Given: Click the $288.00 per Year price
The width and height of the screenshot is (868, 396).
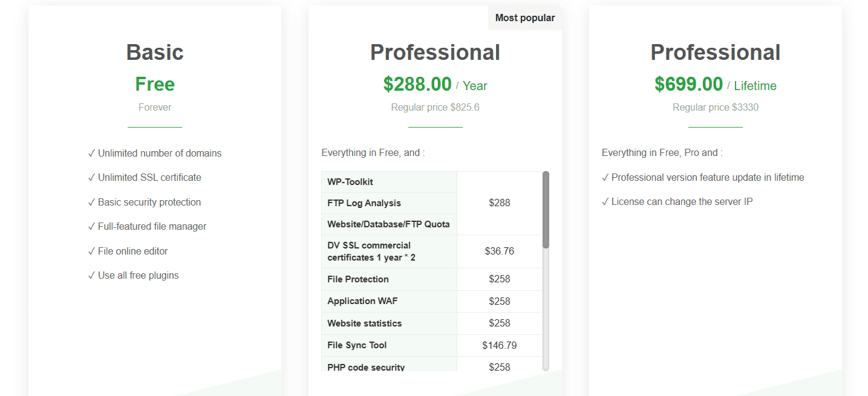Looking at the screenshot, I should pos(435,85).
